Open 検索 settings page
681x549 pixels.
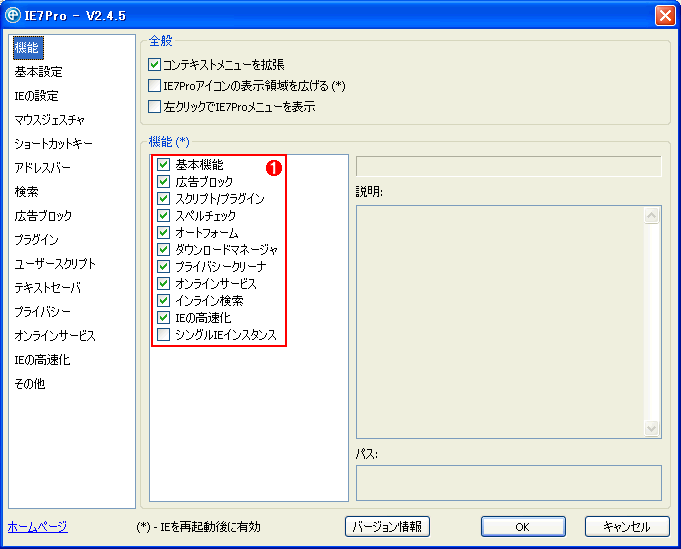[x=26, y=192]
